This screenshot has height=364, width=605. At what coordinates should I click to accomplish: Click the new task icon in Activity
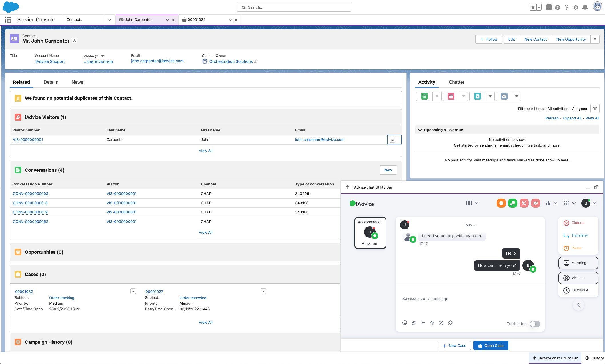coord(424,96)
